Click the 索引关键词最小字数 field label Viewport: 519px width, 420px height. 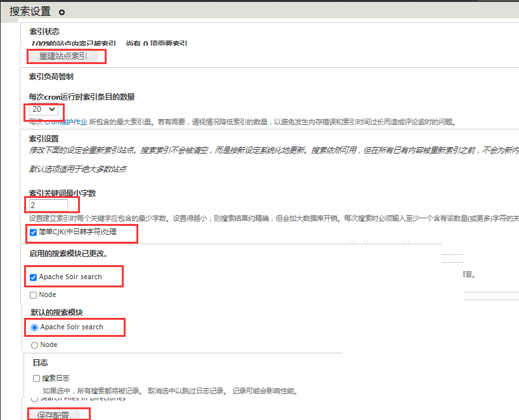pyautogui.click(x=62, y=193)
